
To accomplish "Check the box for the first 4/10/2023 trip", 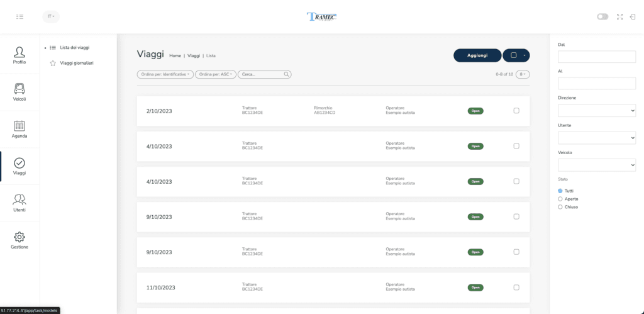I will pos(516,146).
